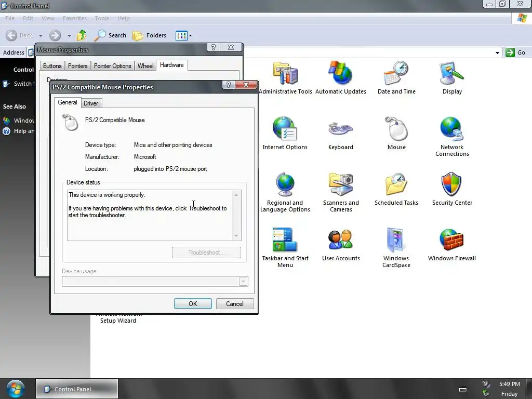The width and height of the screenshot is (532, 399).
Task: Open the Device usage combo box
Action: coord(155,281)
